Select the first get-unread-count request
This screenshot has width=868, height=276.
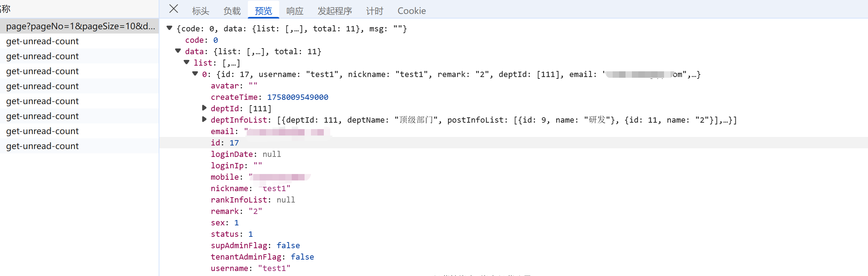pyautogui.click(x=42, y=41)
